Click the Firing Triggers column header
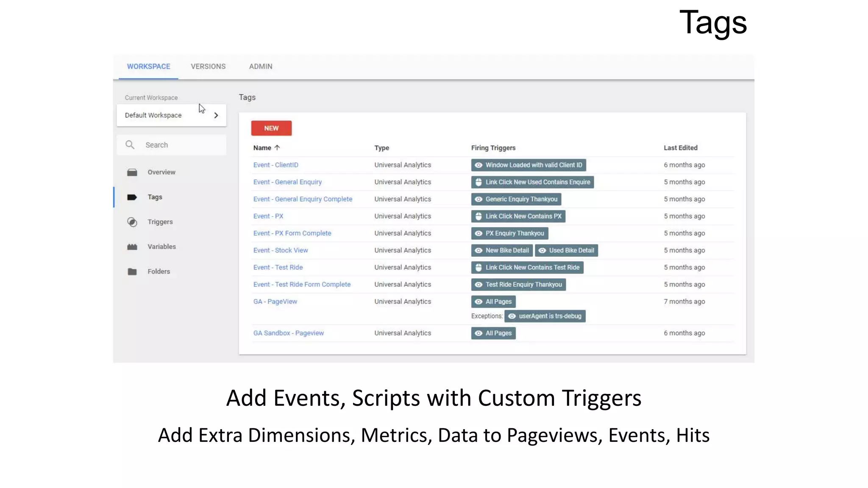Viewport: 868px width, 488px height. (x=493, y=148)
